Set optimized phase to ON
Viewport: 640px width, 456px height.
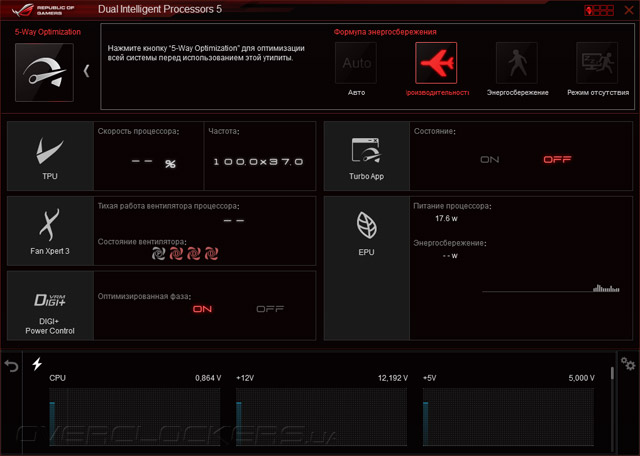tap(202, 309)
